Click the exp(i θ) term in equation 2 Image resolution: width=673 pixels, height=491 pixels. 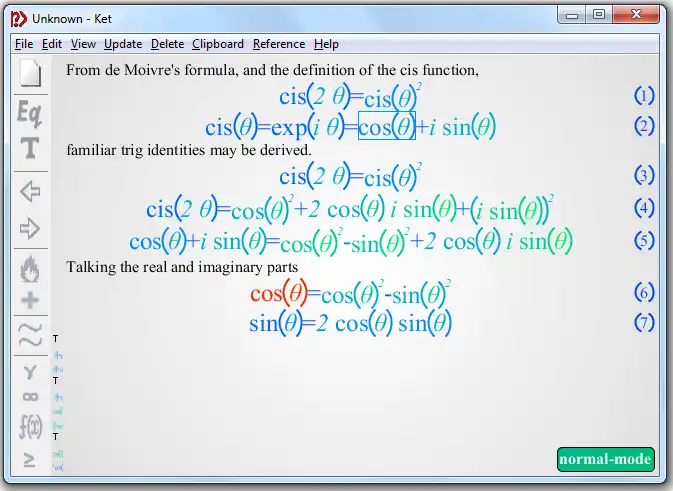point(308,127)
